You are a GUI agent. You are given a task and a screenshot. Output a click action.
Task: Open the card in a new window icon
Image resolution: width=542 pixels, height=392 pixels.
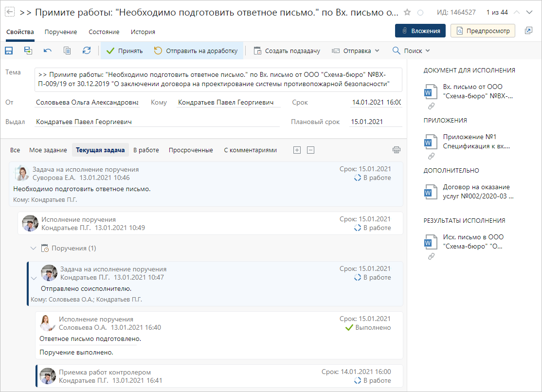click(x=528, y=31)
